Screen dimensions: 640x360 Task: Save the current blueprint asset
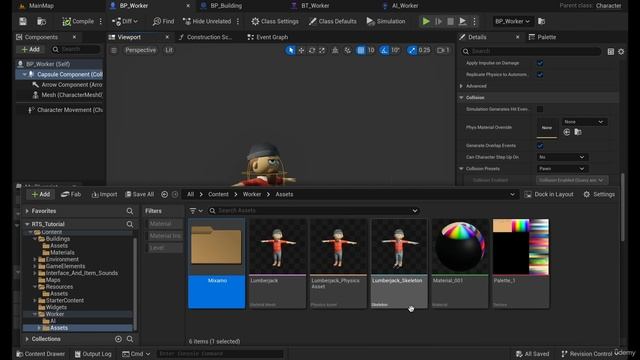23,21
